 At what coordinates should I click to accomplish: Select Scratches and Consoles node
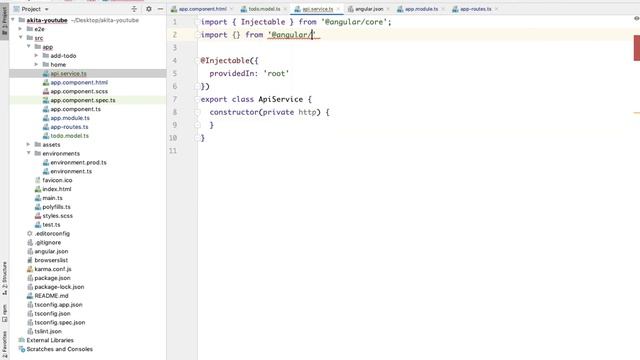pos(60,349)
